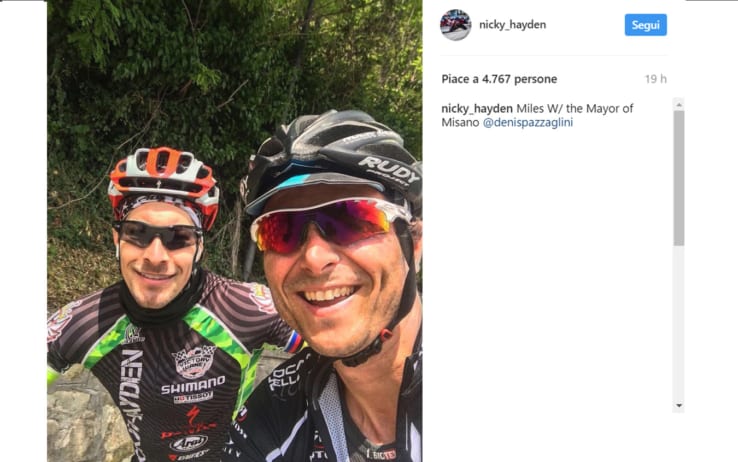Open nicky_hayden's profile avatar picture
Screen dimensions: 738x462
coord(455,25)
